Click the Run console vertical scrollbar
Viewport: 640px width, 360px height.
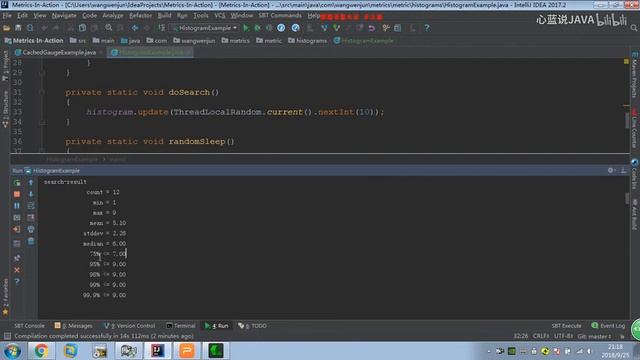pyautogui.click(x=627, y=198)
